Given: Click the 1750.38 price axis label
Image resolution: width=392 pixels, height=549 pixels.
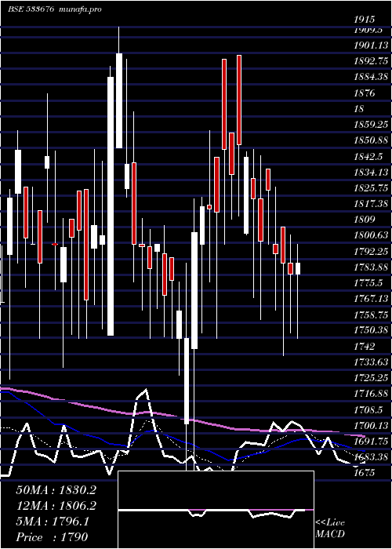Looking at the screenshot, I should coord(371,330).
